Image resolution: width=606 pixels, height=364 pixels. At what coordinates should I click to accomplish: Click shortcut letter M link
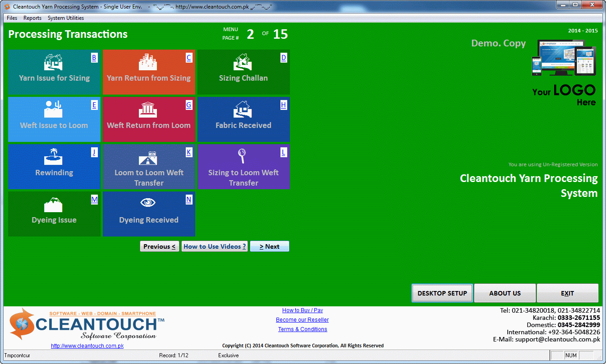pyautogui.click(x=94, y=200)
